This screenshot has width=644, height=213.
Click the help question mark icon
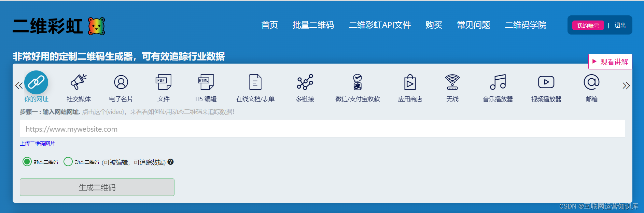pyautogui.click(x=171, y=162)
